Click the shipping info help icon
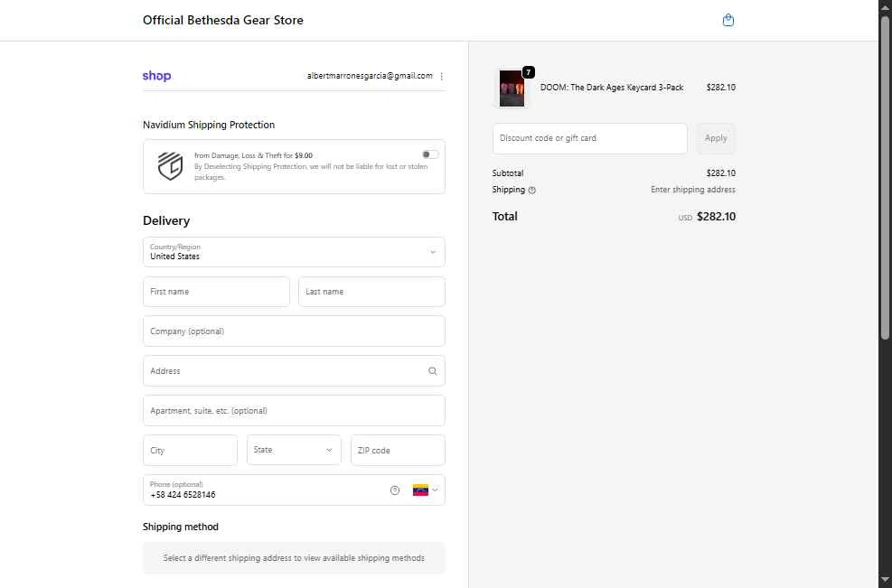Viewport: 892px width, 588px height. [532, 191]
